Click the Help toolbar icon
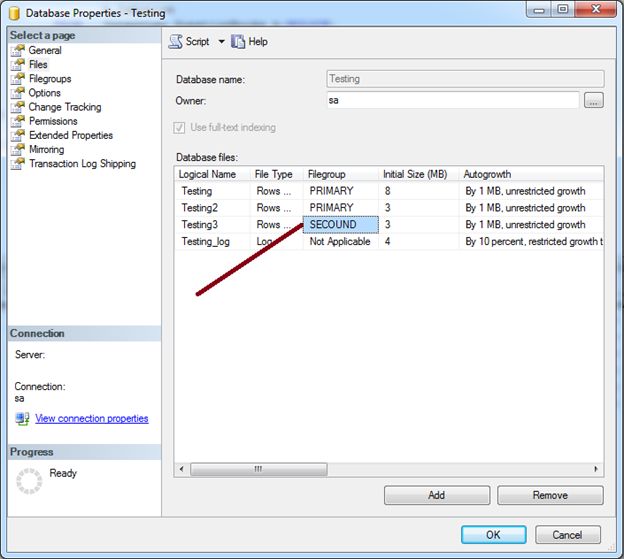 (x=238, y=41)
